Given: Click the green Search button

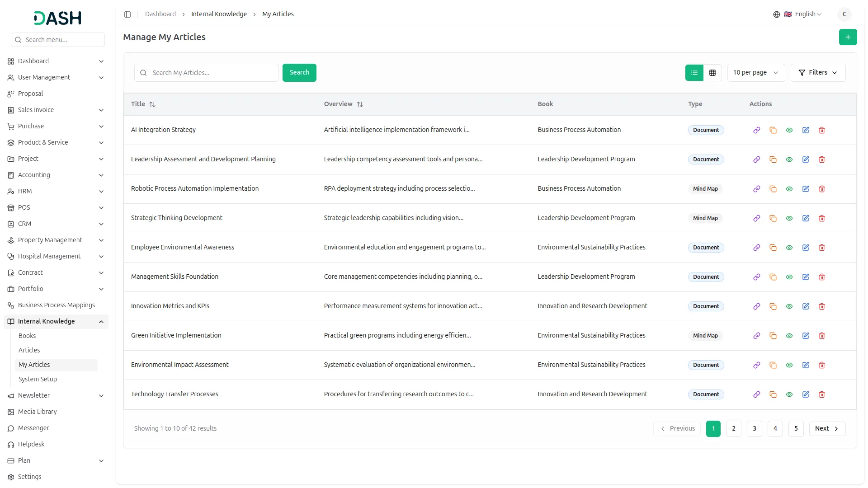Looking at the screenshot, I should [x=299, y=73].
